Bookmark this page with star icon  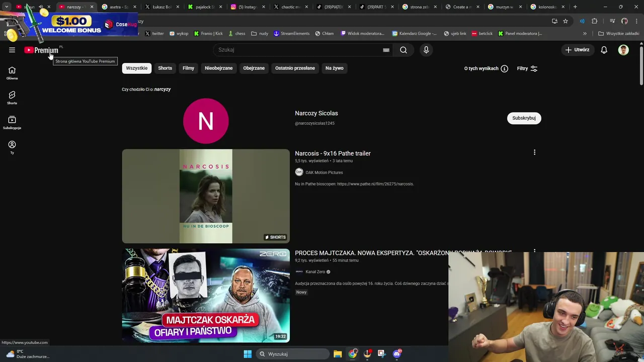click(566, 21)
